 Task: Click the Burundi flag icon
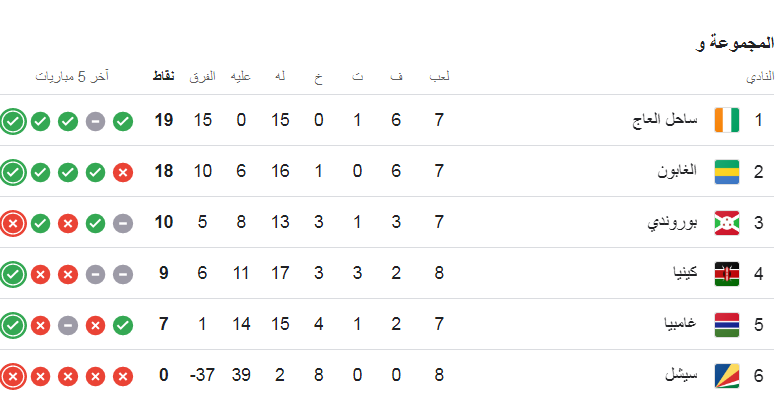pos(728,223)
